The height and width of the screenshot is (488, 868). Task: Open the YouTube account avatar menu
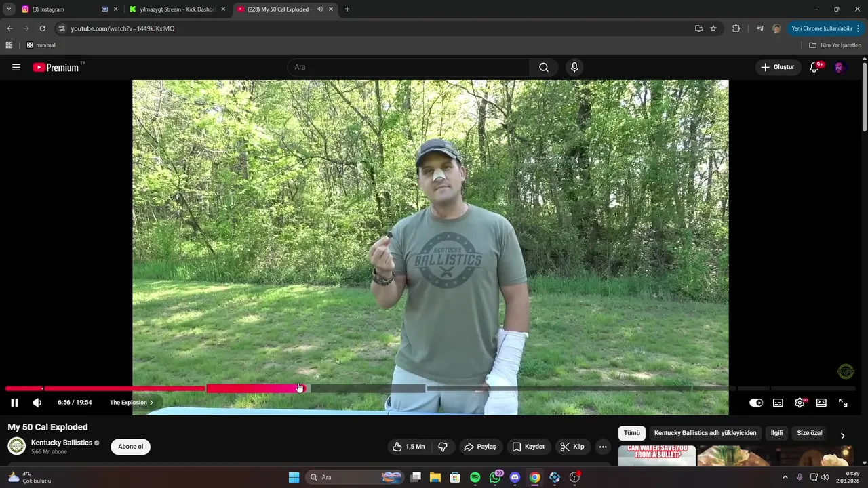click(840, 67)
